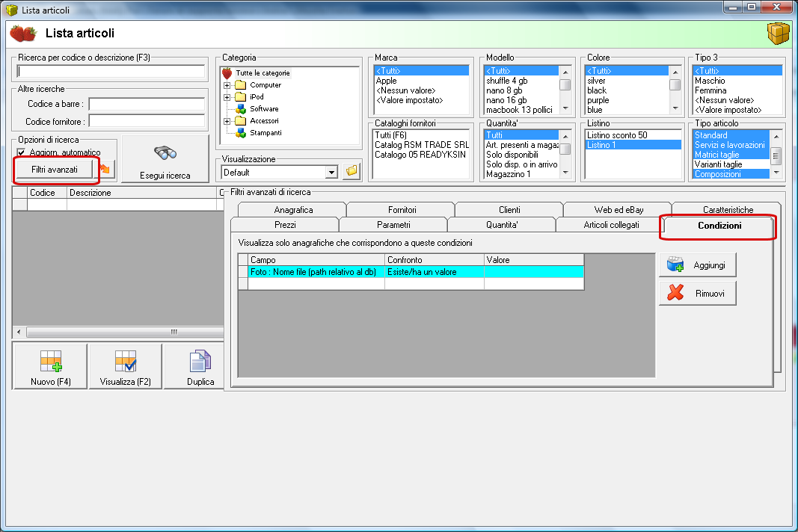Click the binoculars Esegui ricerca icon
Viewport: 798px width, 532px height.
point(165,152)
